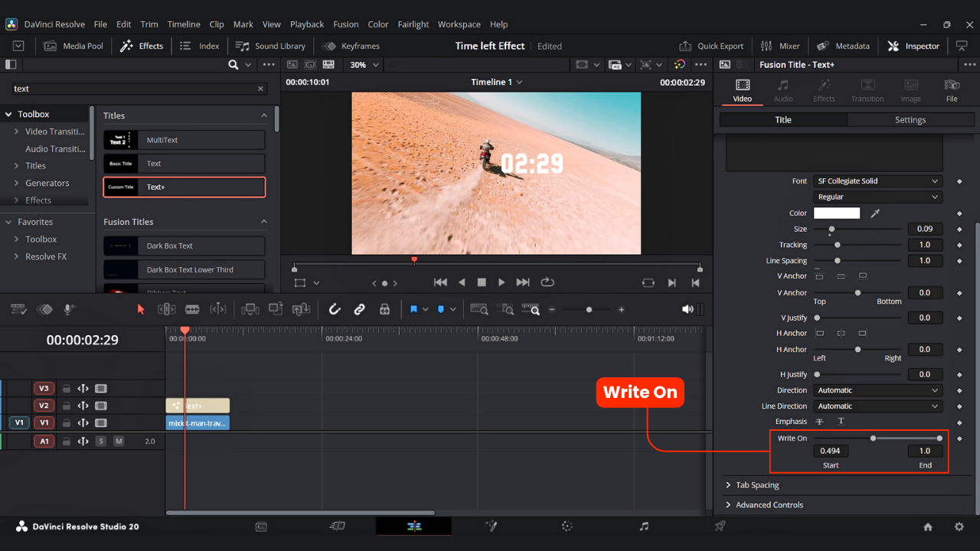Solo the A1 audio track

pyautogui.click(x=102, y=442)
